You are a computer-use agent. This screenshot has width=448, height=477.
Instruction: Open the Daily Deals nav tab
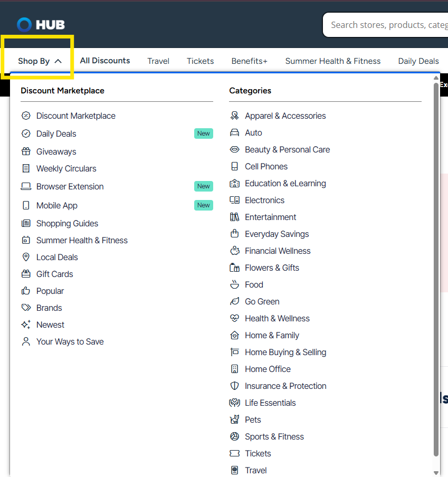click(x=418, y=61)
